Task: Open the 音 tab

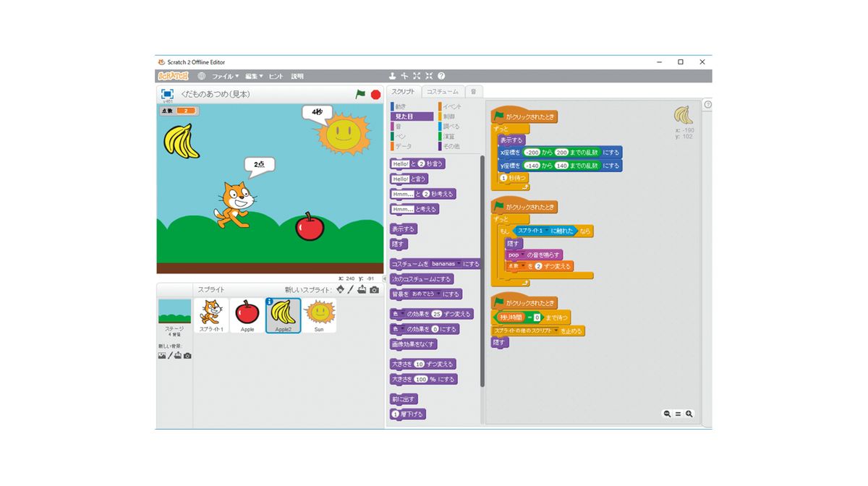Action: point(473,92)
